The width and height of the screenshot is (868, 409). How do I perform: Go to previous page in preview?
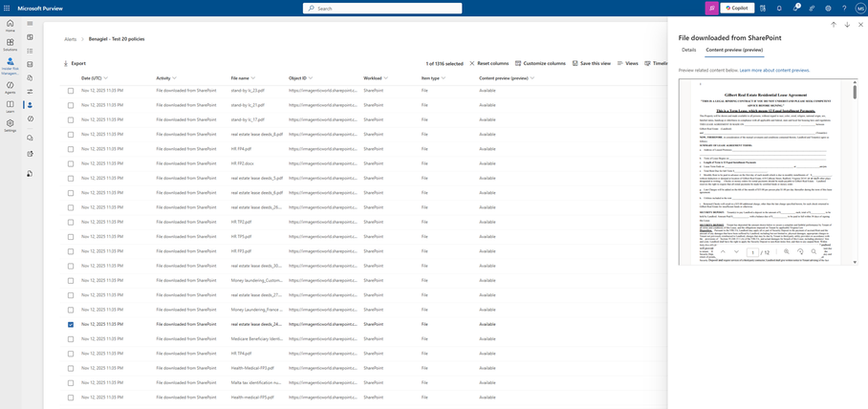coord(724,252)
